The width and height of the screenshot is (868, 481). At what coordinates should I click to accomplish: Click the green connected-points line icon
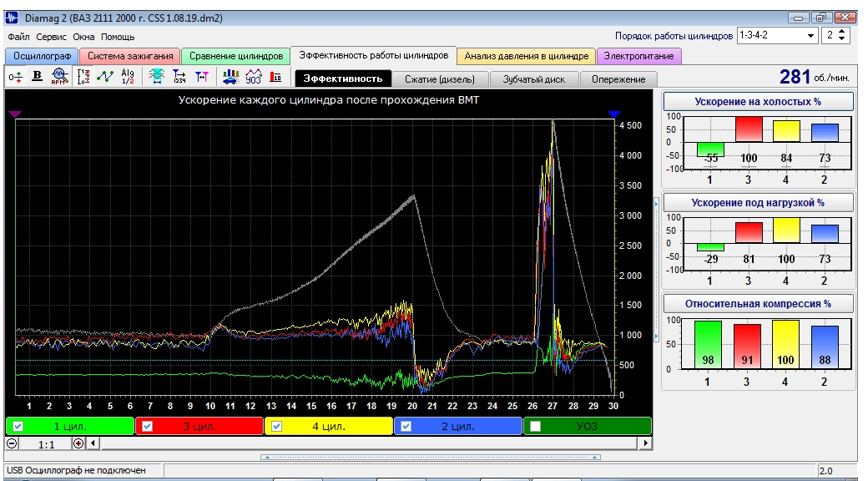(105, 77)
